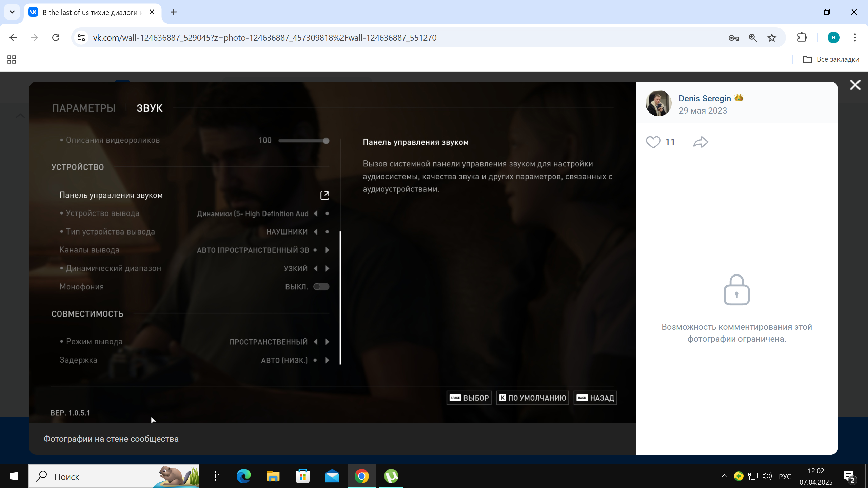Click the zoom magnifier in address bar
Screen dimensions: 868x488
pyautogui.click(x=753, y=38)
